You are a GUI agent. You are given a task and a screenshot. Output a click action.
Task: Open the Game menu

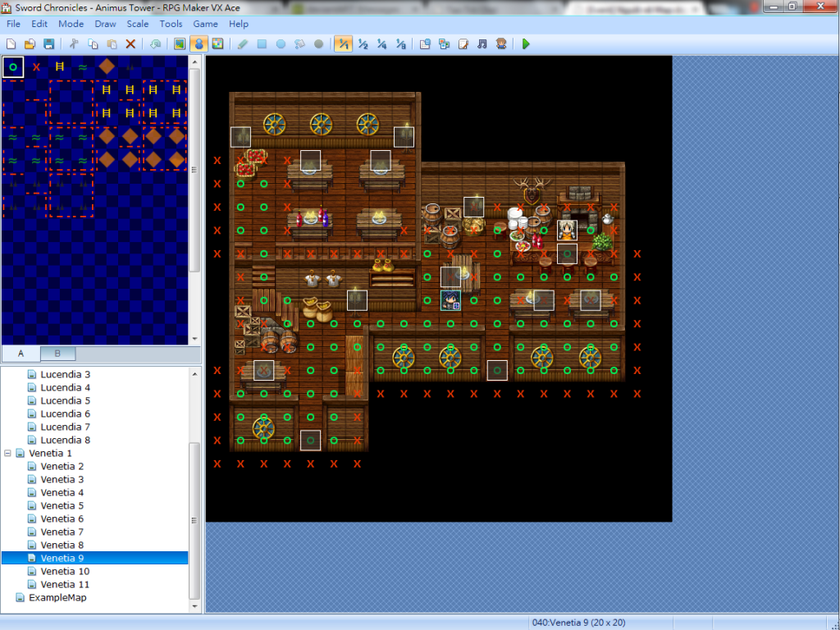click(205, 24)
